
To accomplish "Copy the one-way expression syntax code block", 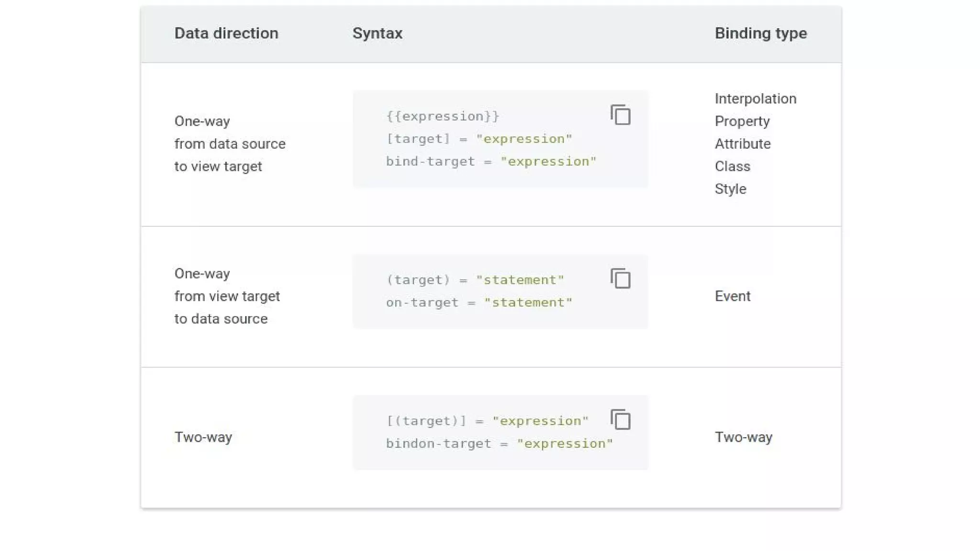I will pos(620,115).
